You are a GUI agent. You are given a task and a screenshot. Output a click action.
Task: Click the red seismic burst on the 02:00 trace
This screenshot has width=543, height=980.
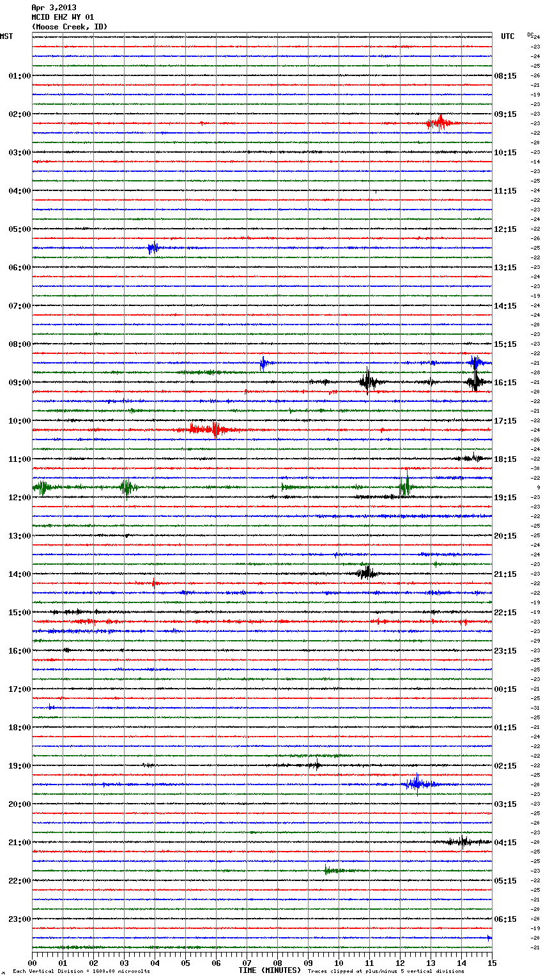(441, 123)
